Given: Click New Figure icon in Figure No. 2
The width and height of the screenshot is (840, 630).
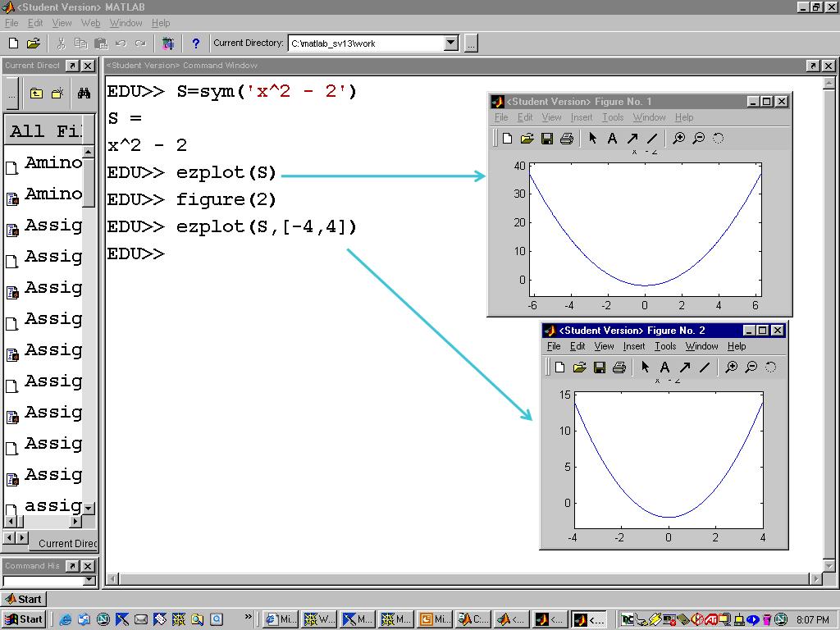Looking at the screenshot, I should (559, 367).
